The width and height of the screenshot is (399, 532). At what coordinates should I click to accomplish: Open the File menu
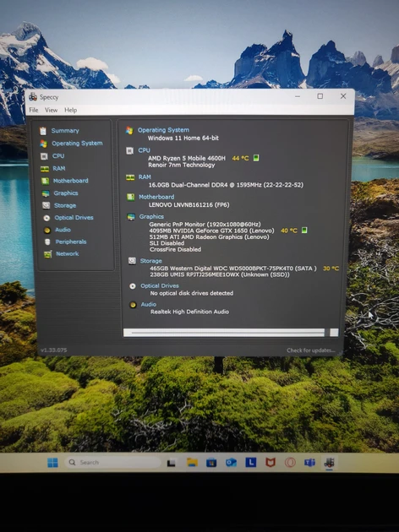click(34, 110)
